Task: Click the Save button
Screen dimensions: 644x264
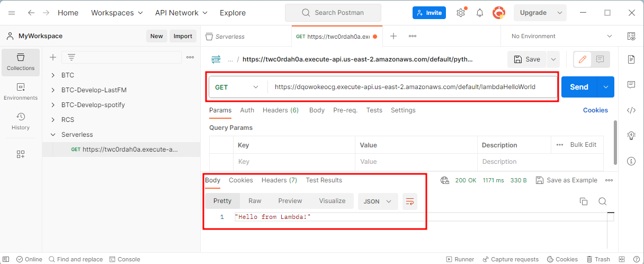Action: pyautogui.click(x=527, y=59)
